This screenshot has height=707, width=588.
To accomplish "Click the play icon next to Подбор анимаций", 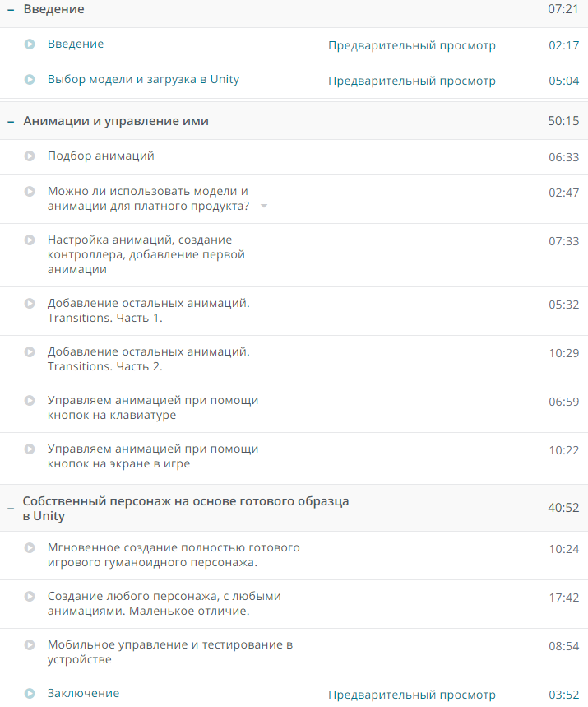I will point(28,154).
